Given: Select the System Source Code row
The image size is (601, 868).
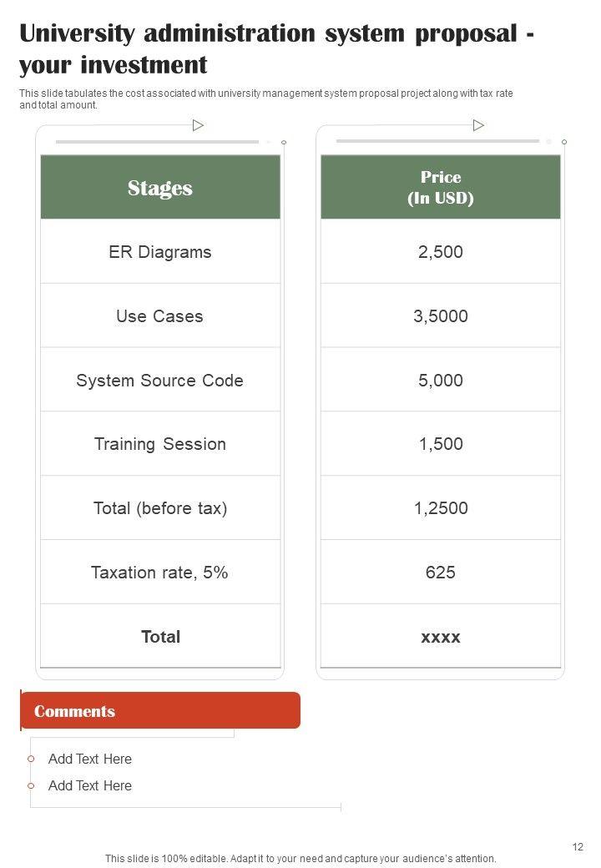Looking at the screenshot, I should [x=160, y=381].
